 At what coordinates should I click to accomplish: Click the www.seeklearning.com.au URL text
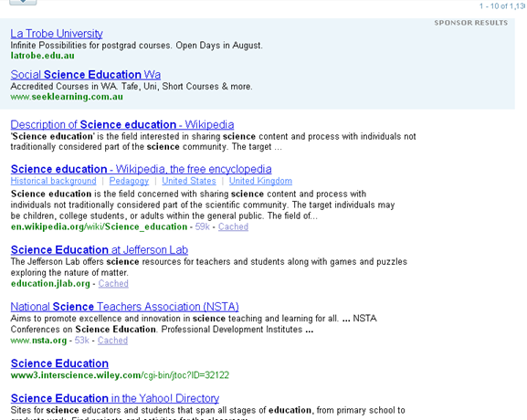point(67,97)
